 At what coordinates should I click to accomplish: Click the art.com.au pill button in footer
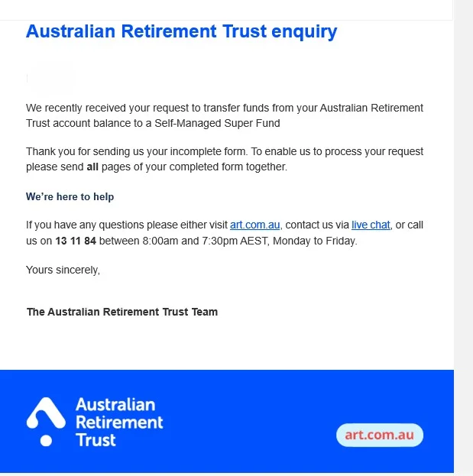coord(380,435)
